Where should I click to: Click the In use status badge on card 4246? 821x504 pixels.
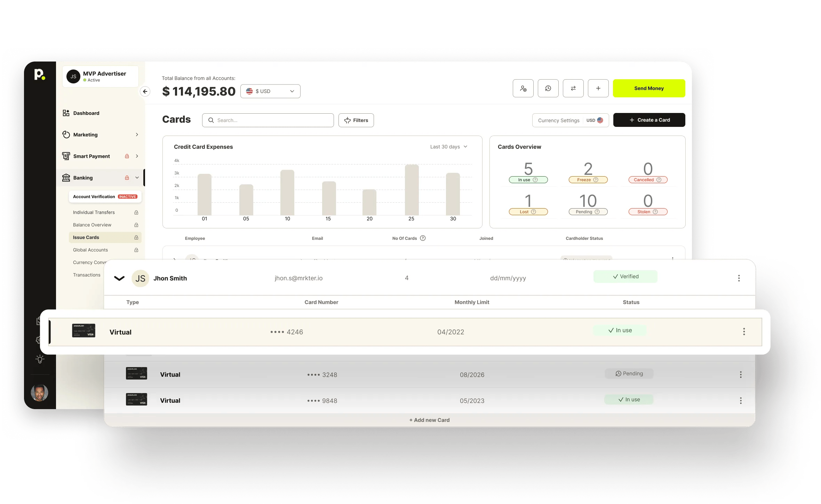click(620, 330)
